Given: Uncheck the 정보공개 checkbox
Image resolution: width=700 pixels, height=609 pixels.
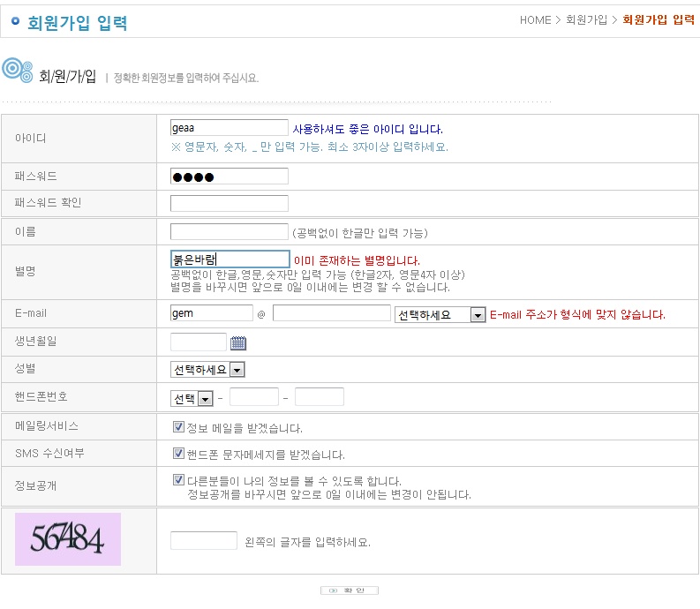Looking at the screenshot, I should click(x=178, y=480).
